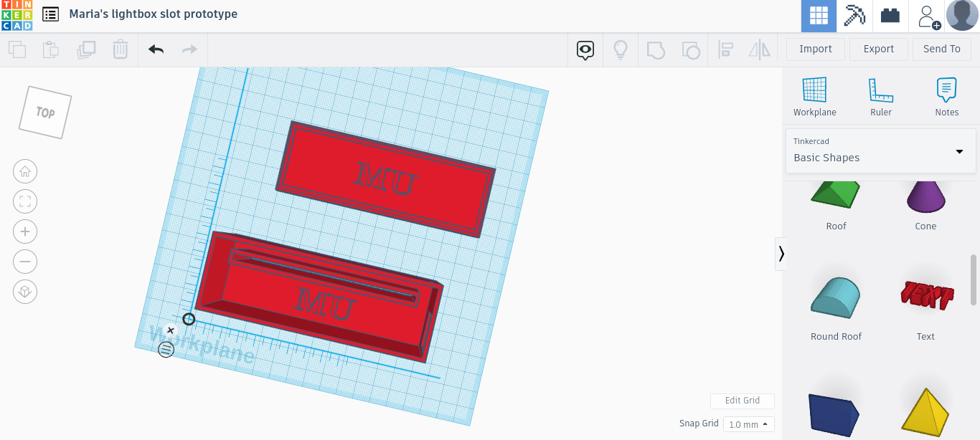Click the Align tool icon

click(x=725, y=49)
